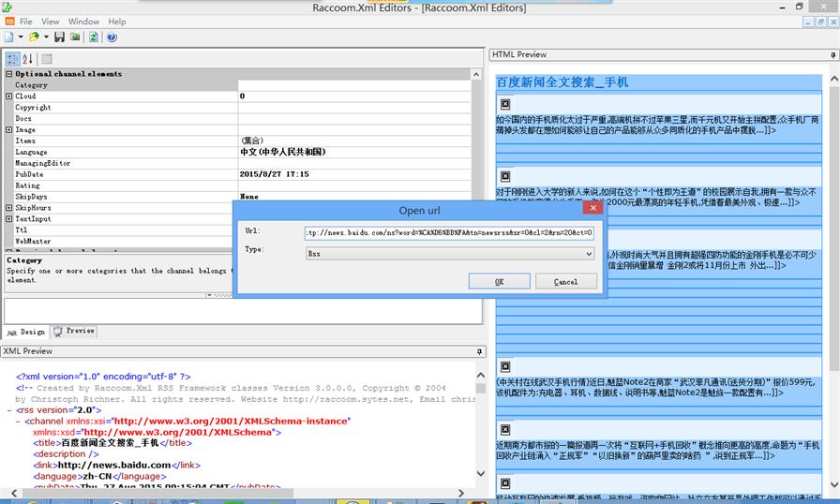Confirm the Open url dialog with OK
Image resolution: width=840 pixels, height=504 pixels.
click(500, 281)
